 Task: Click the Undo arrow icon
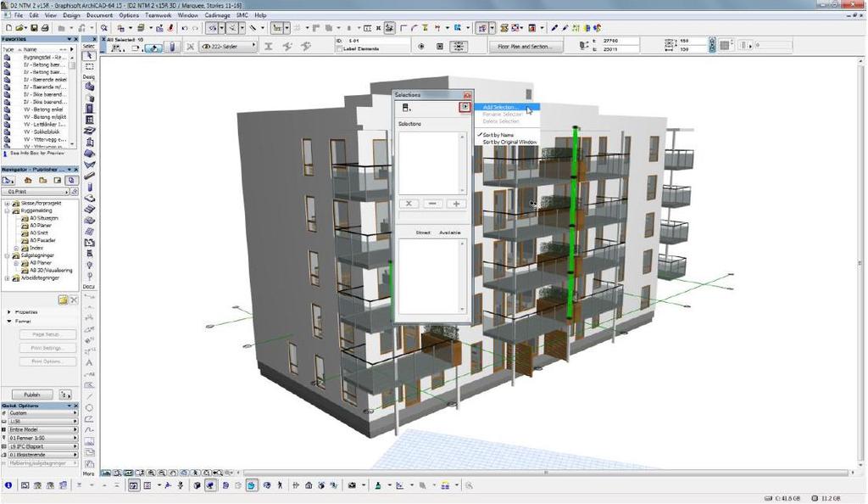(184, 28)
